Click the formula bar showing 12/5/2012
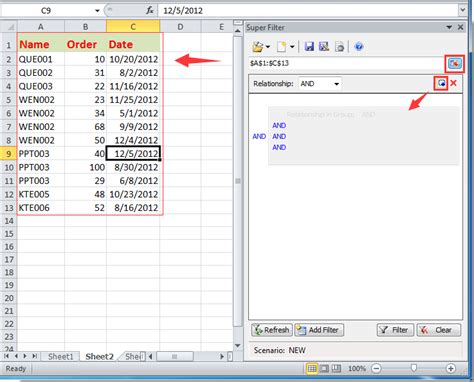 tap(308, 11)
